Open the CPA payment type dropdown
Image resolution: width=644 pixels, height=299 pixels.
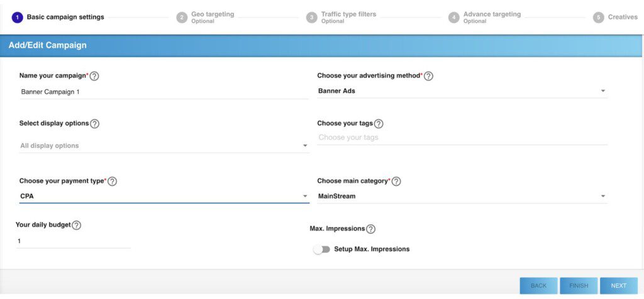pos(164,196)
